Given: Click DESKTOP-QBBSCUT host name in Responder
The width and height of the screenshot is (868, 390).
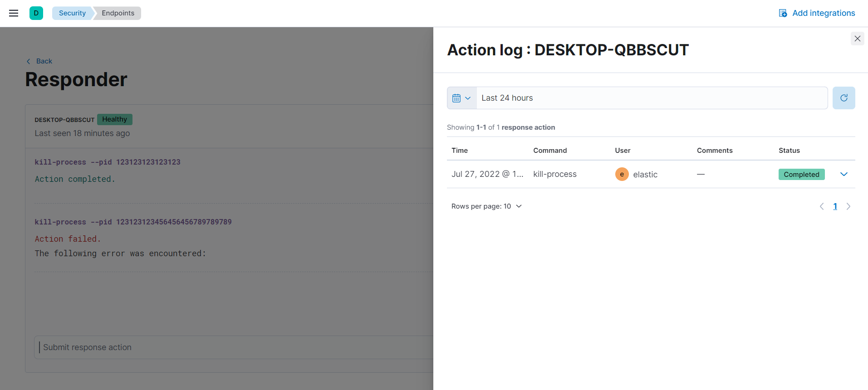Looking at the screenshot, I should coord(64,120).
